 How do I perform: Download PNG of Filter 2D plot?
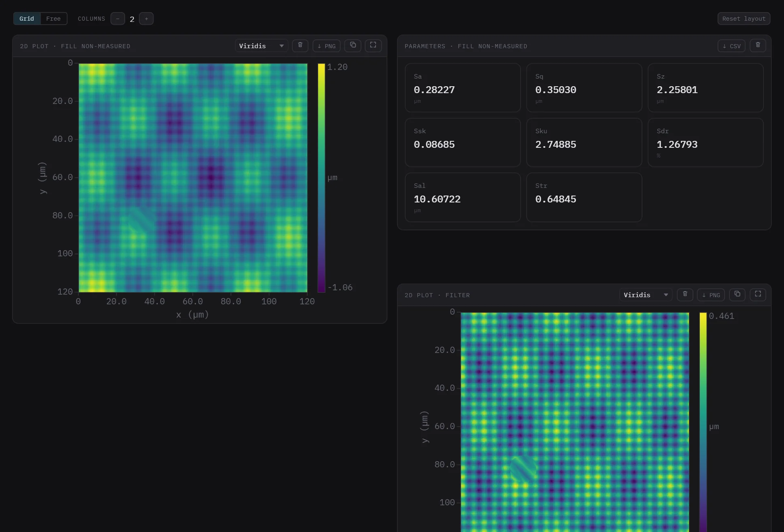[711, 295]
